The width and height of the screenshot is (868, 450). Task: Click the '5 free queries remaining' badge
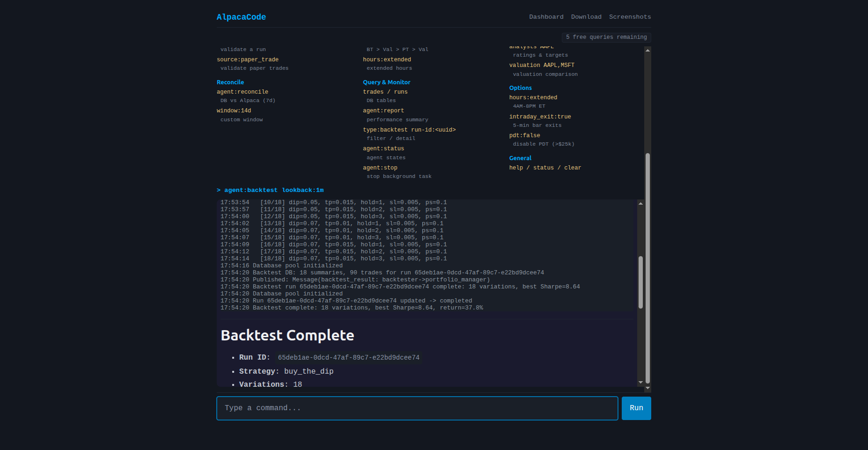[x=606, y=37]
